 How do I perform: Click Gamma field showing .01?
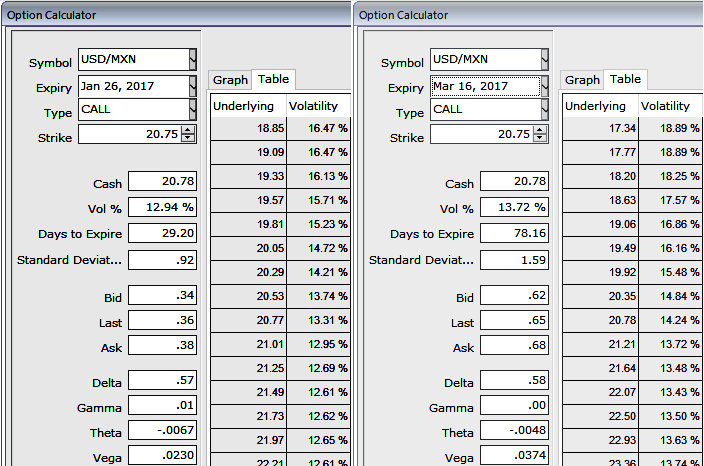point(163,405)
